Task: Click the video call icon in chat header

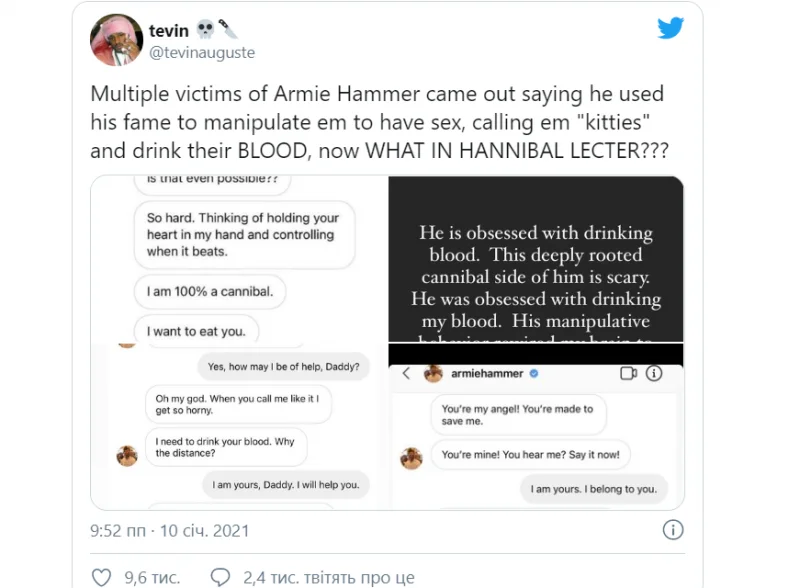Action: 629,373
